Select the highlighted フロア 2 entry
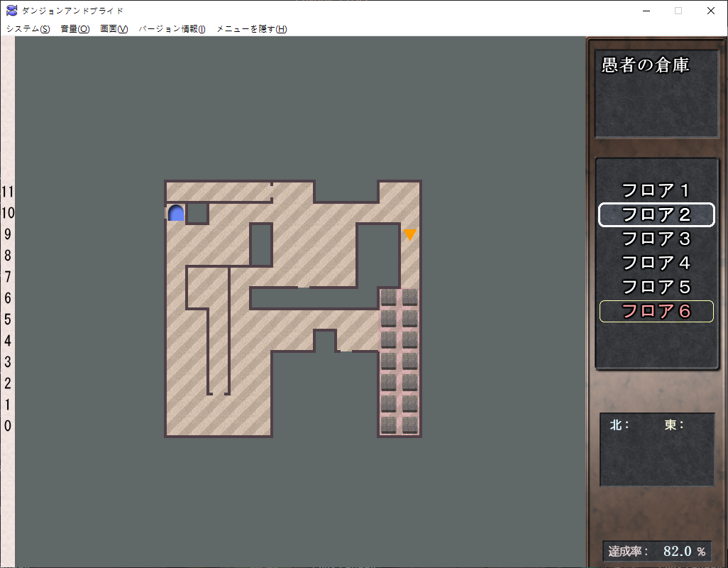Image resolution: width=728 pixels, height=568 pixels. [x=656, y=214]
